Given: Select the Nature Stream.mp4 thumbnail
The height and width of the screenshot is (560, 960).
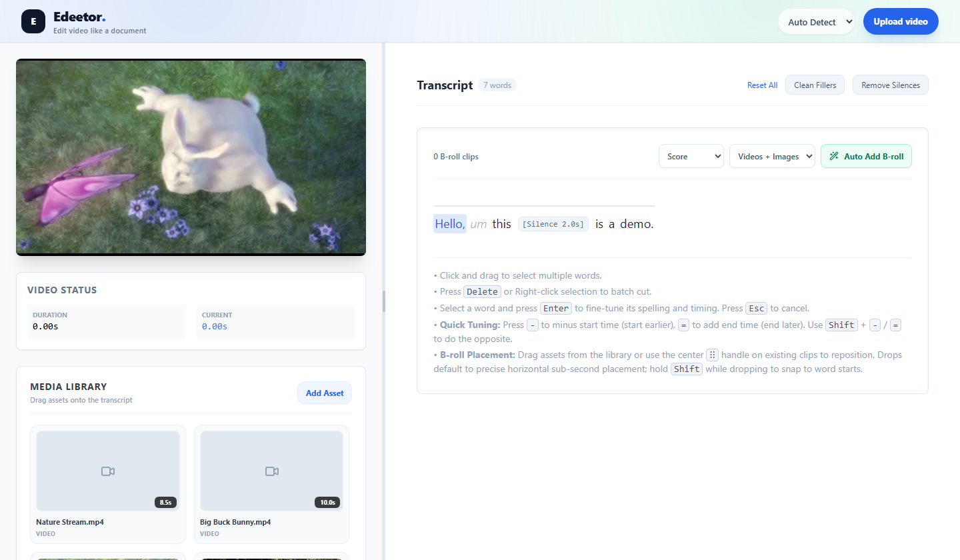Looking at the screenshot, I should pos(108,471).
